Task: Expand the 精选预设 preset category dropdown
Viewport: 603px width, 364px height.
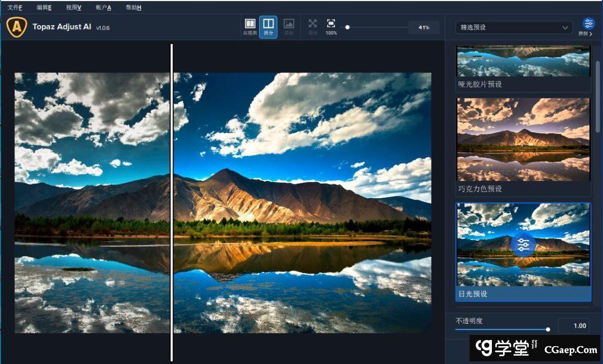Action: tap(514, 27)
